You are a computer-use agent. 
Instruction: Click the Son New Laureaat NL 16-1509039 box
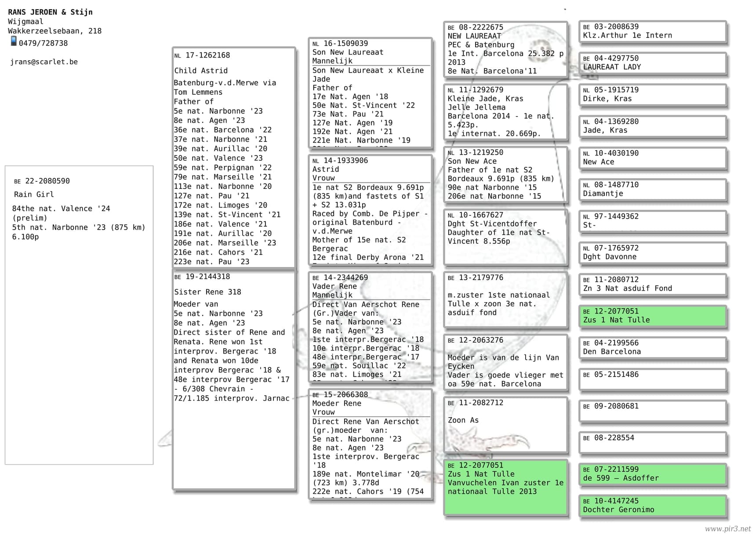point(370,93)
